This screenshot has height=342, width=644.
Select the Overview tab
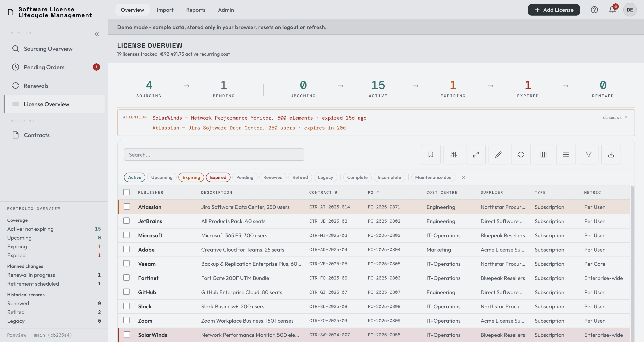point(132,10)
